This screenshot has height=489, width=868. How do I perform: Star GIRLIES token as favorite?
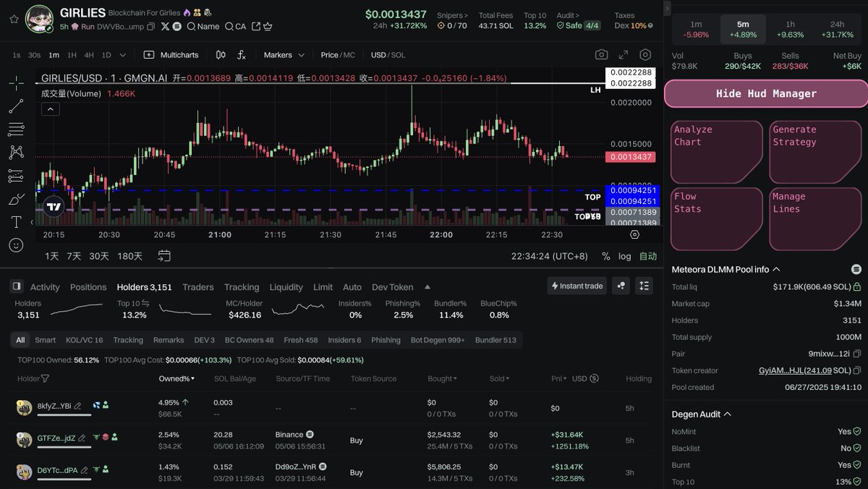(14, 19)
